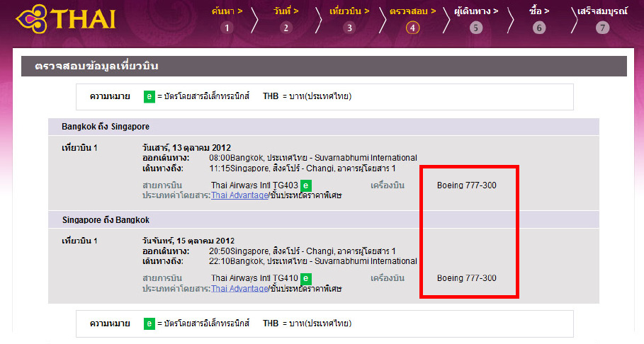Click Boeing 777-300 for flight TG410

(x=467, y=278)
